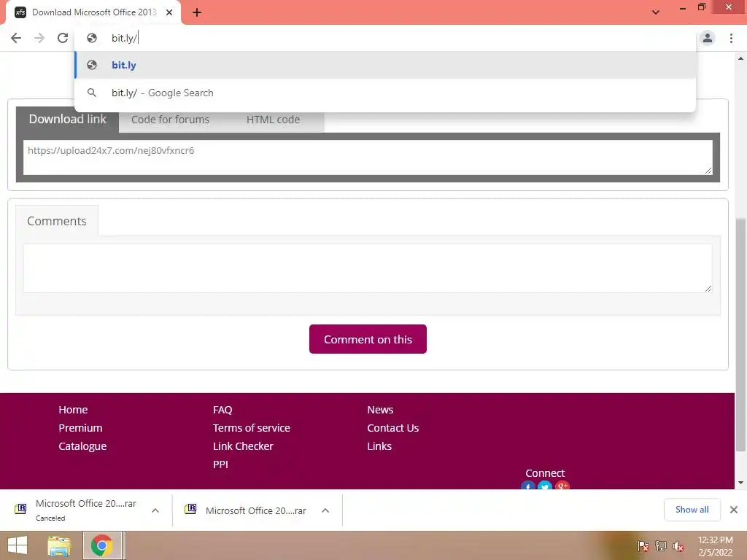Open the PPI footer link

click(220, 464)
